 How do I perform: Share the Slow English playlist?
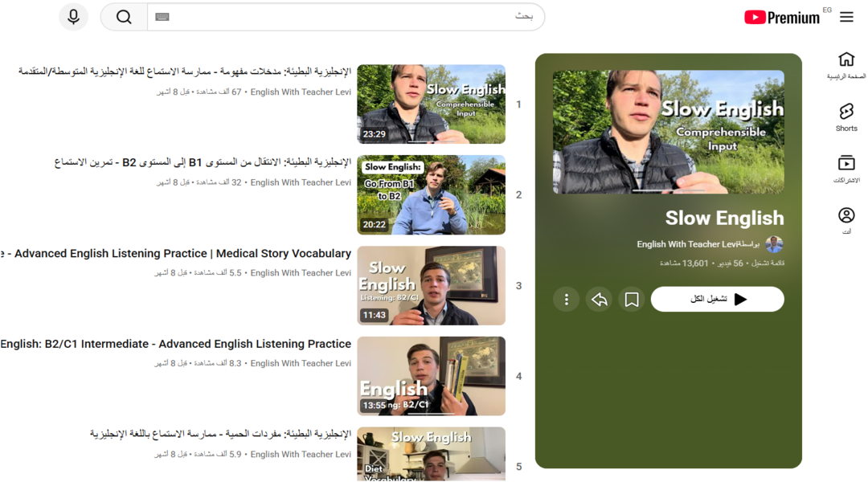[599, 300]
